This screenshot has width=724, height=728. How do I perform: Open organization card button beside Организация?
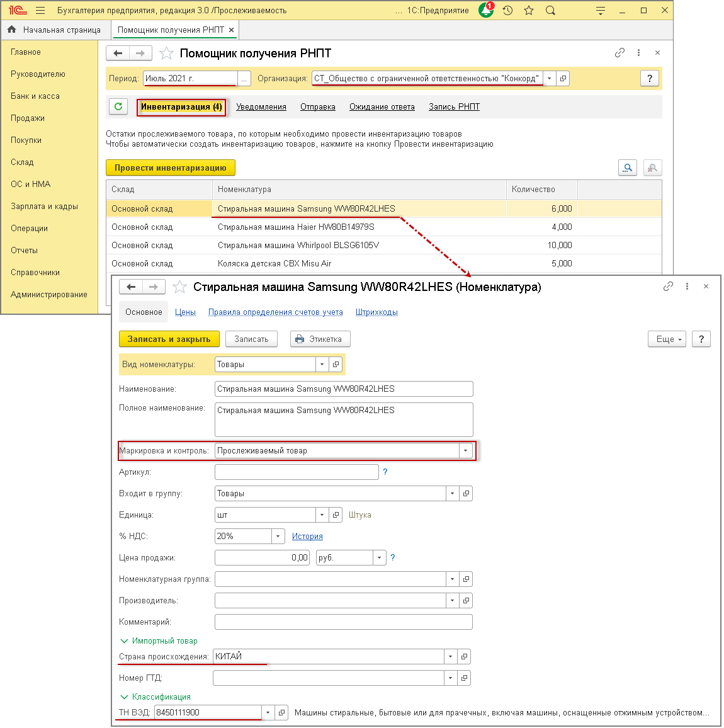563,79
